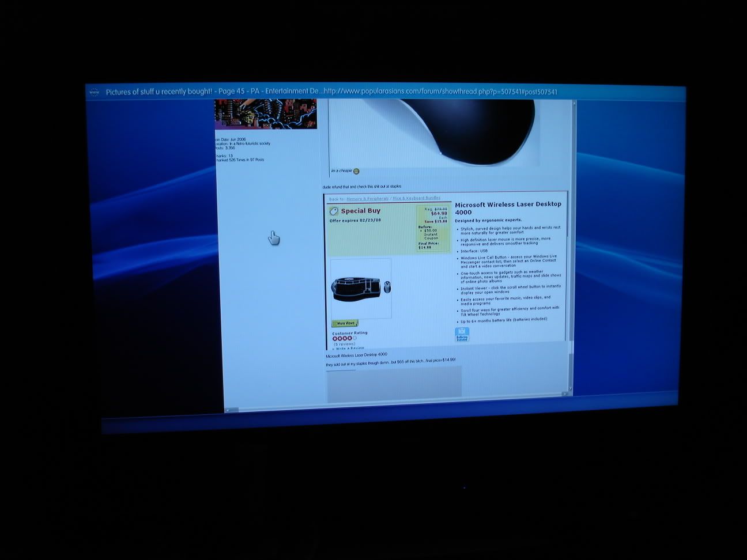This screenshot has height=560, width=747.
Task: Click 'Microsoft Wireless Laser Desktop 4000' product heading
Action: [x=508, y=208]
